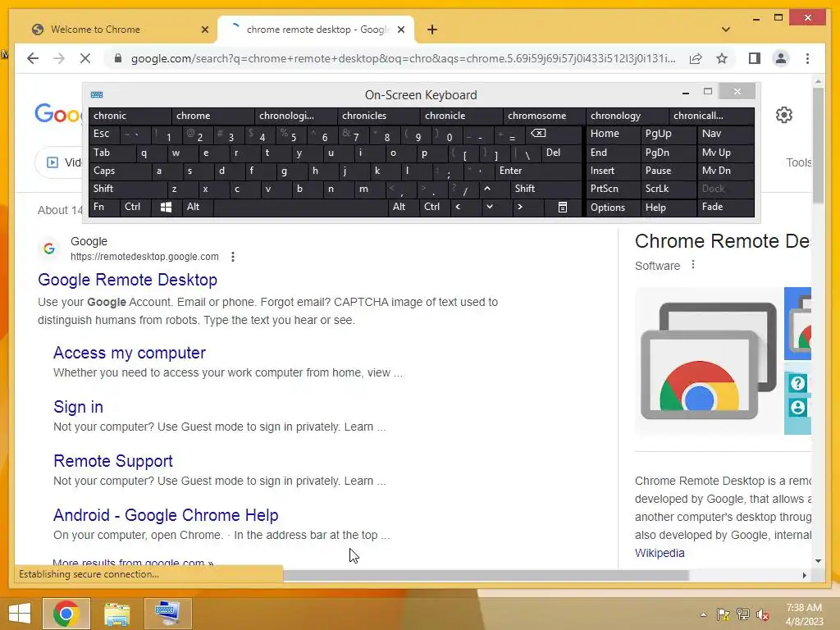Toggle left Alt key on keyboard
This screenshot has width=840, height=630.
click(x=197, y=208)
